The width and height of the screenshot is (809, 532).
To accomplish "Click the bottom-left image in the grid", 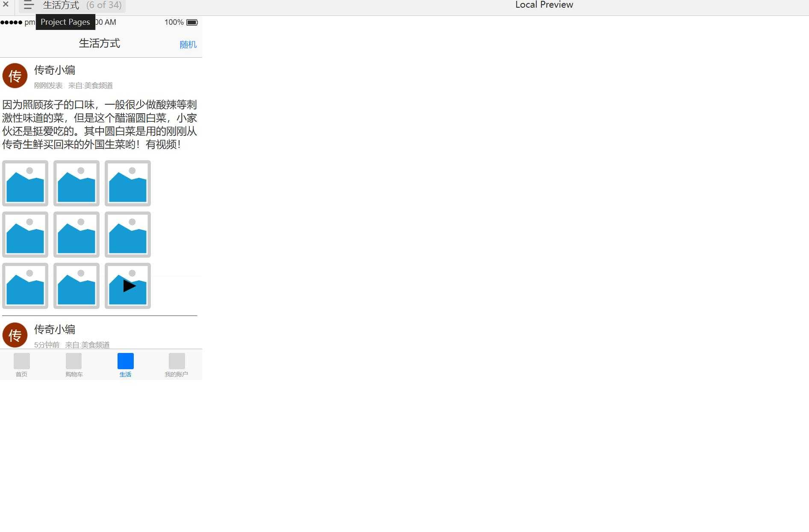I will click(x=25, y=286).
